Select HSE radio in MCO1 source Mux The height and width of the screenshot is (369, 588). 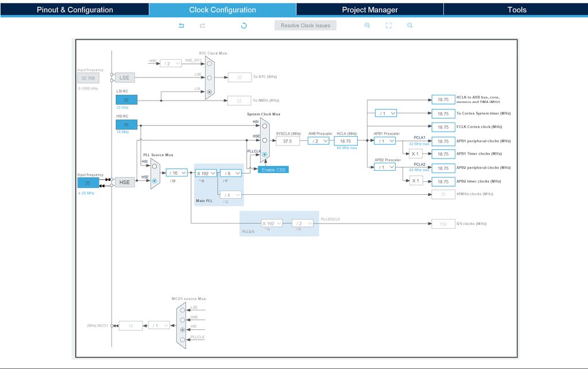pos(182,320)
